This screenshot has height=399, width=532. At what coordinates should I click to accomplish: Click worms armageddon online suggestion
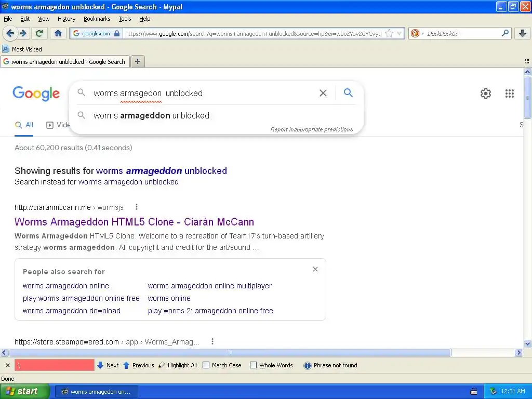tap(66, 286)
